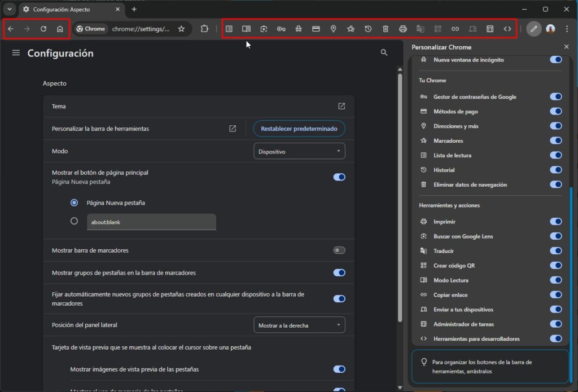
Task: Open the Modo dropdown showing Dispositivo
Action: tap(299, 151)
